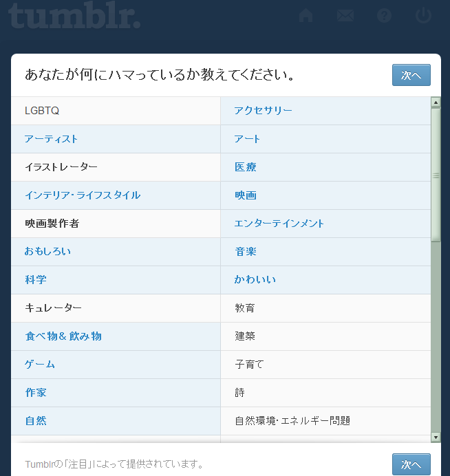This screenshot has height=476, width=450.
Task: Select the 建築 interest
Action: (325, 336)
